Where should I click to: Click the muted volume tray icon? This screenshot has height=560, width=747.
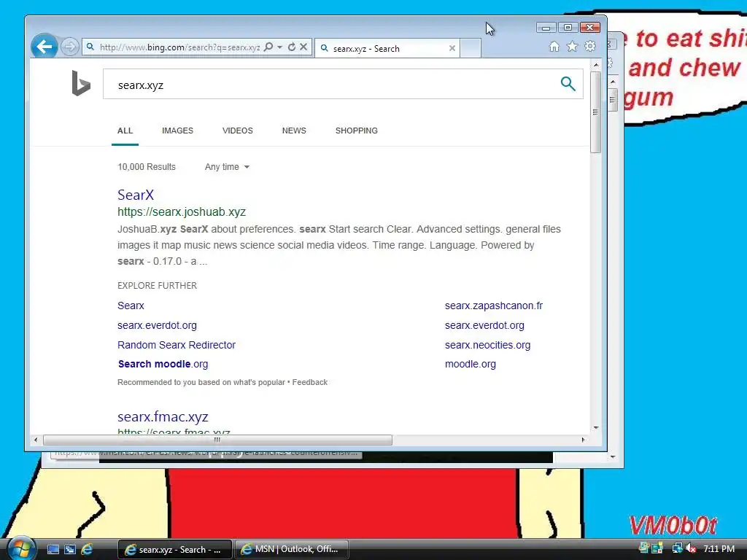692,548
